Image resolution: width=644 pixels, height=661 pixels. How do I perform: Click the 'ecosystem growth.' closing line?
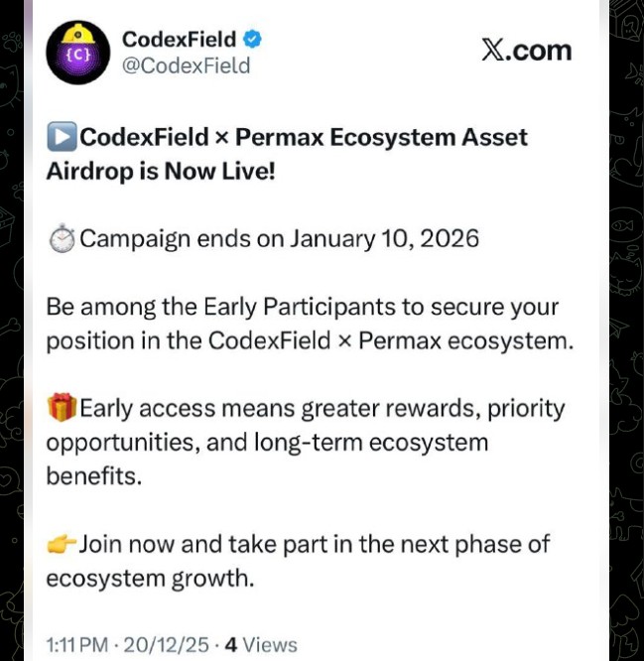coord(150,578)
